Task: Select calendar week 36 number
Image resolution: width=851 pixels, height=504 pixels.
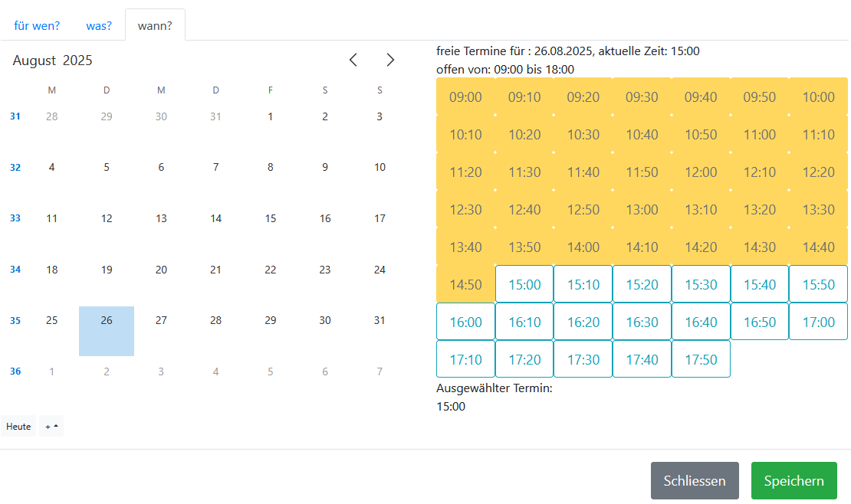Action: (15, 371)
